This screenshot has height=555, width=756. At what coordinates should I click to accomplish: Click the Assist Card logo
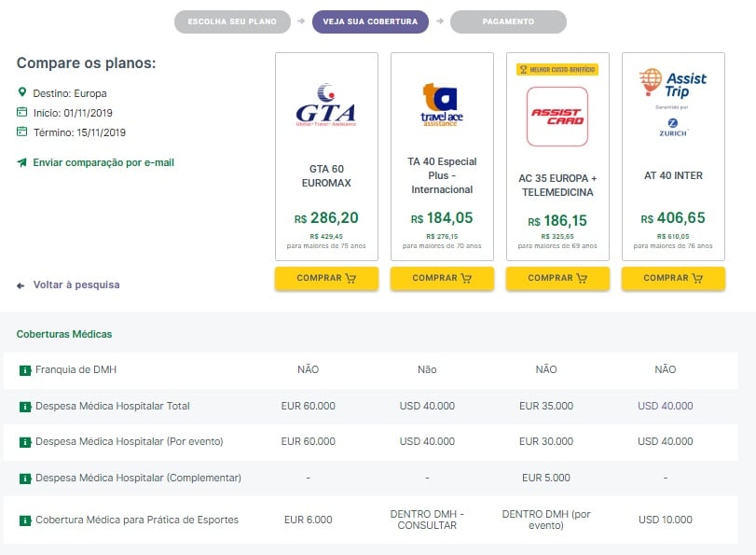pos(557,117)
